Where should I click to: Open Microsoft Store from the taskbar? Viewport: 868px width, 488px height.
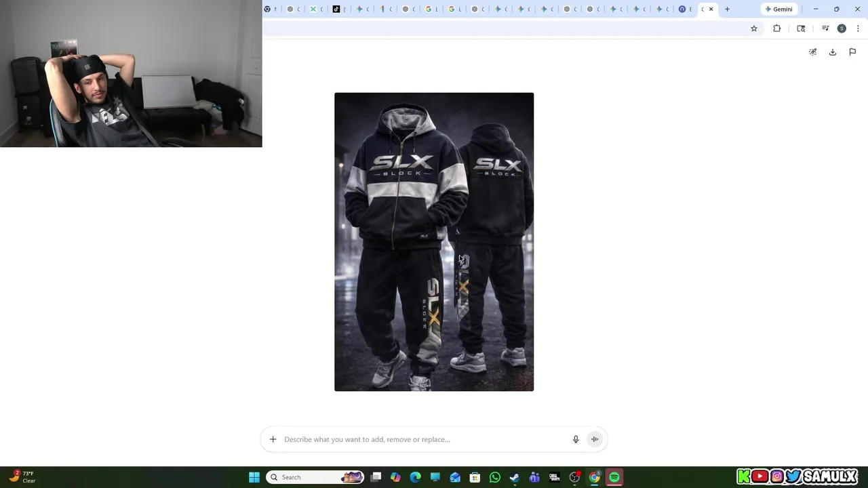coord(475,477)
